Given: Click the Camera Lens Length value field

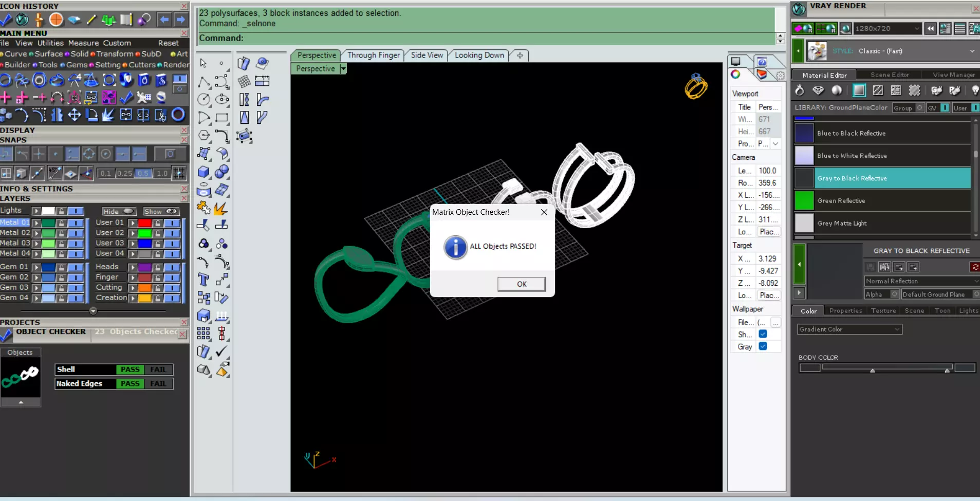Looking at the screenshot, I should pos(769,171).
